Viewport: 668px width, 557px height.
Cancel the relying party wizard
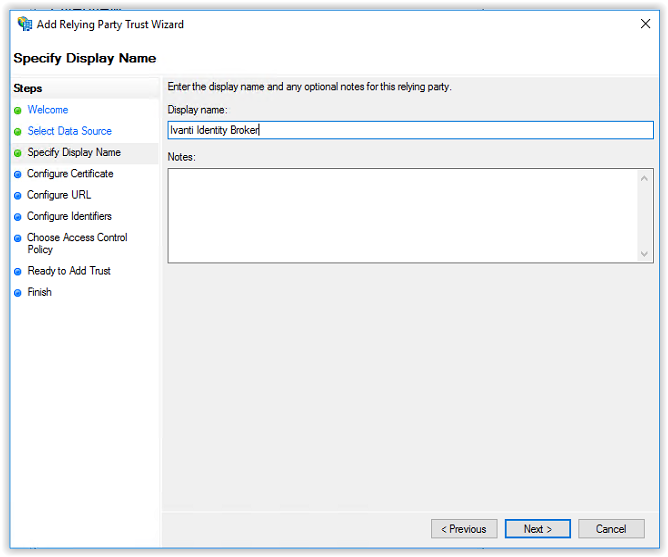coord(611,529)
